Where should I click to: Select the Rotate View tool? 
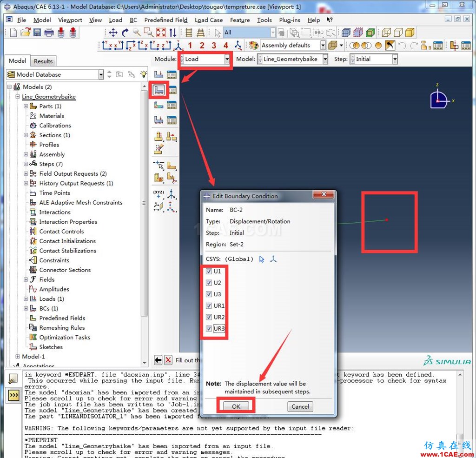click(125, 33)
